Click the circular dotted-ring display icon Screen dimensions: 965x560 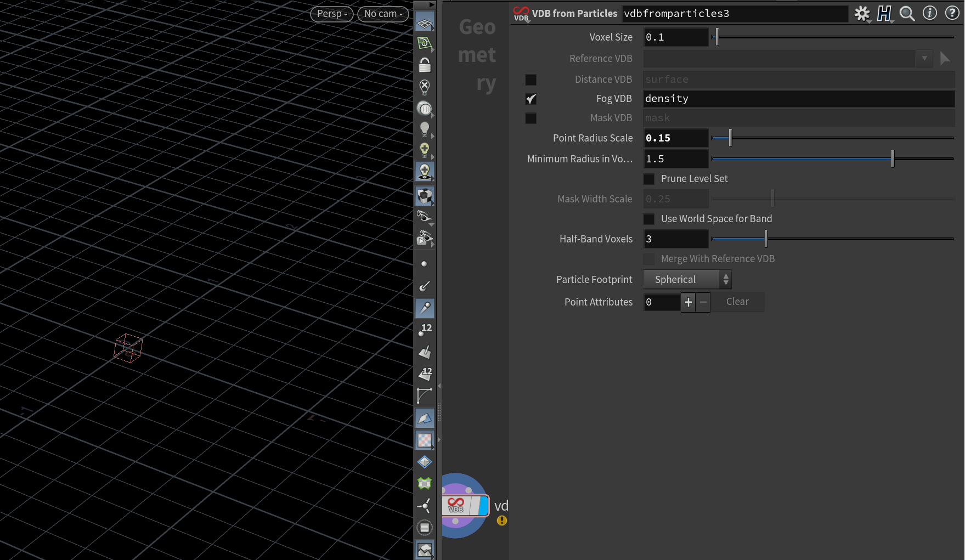coord(425,528)
